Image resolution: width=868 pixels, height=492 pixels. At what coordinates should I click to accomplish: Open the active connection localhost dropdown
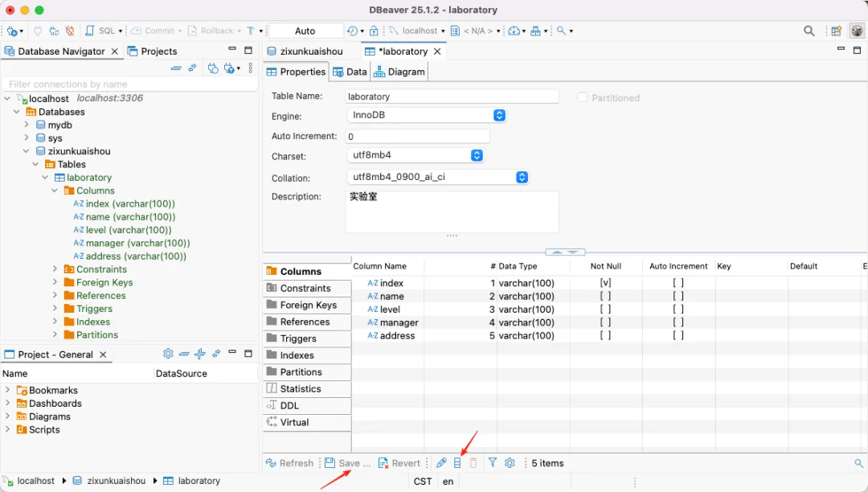pos(418,31)
